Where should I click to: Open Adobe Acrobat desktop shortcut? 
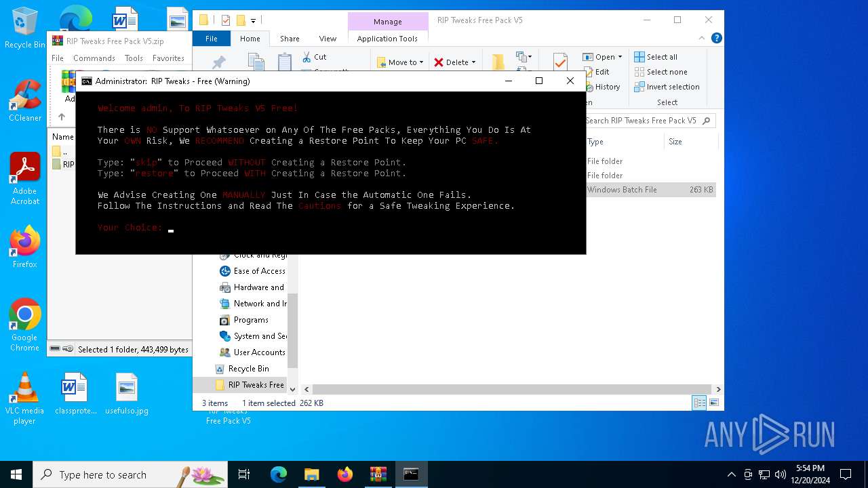(x=25, y=179)
